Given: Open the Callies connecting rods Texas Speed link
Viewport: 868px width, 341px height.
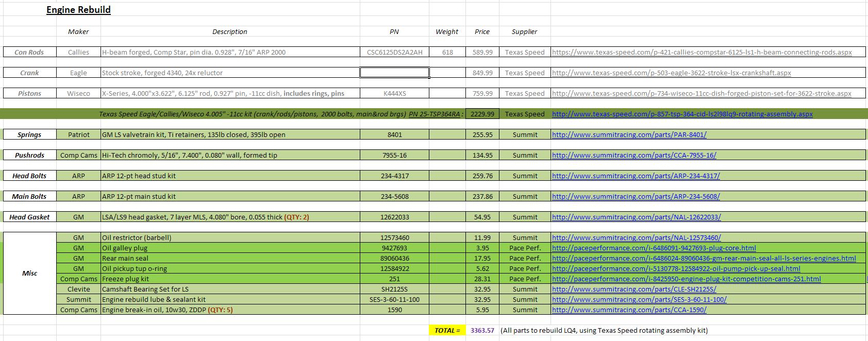Looking at the screenshot, I should pyautogui.click(x=702, y=52).
